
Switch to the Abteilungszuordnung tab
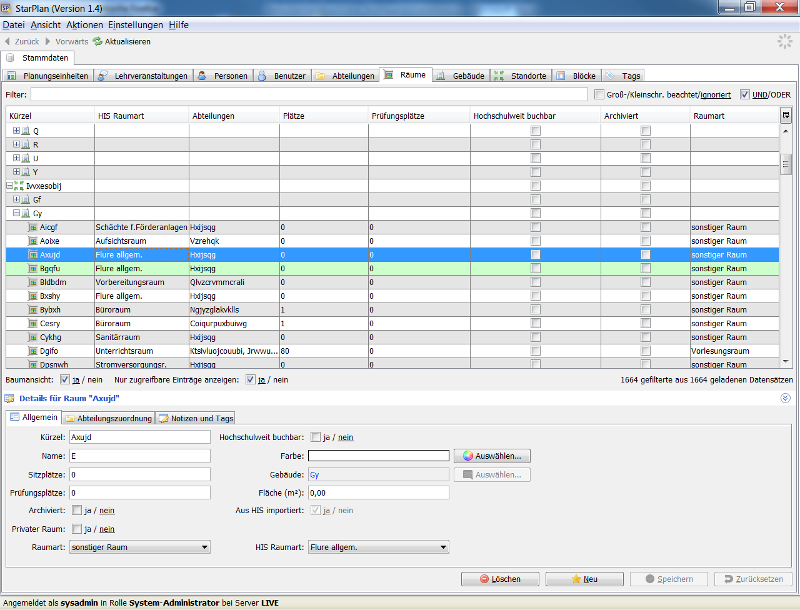point(109,418)
